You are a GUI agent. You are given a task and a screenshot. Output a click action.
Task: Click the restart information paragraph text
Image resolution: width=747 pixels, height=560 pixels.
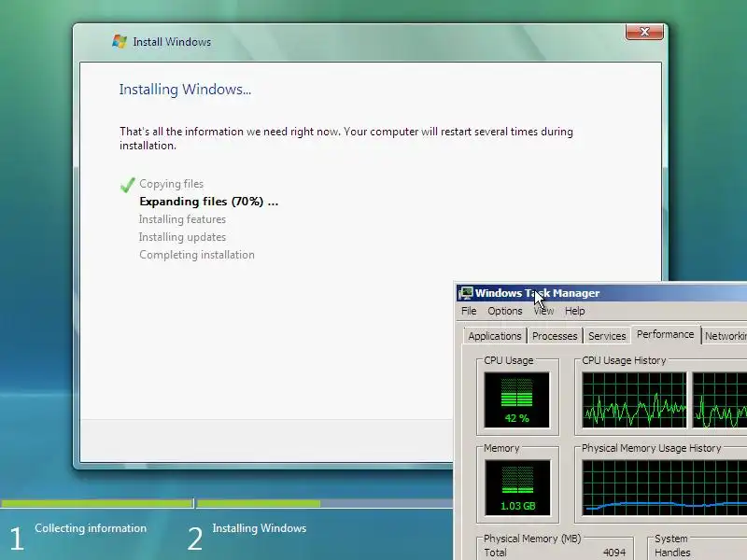(346, 138)
